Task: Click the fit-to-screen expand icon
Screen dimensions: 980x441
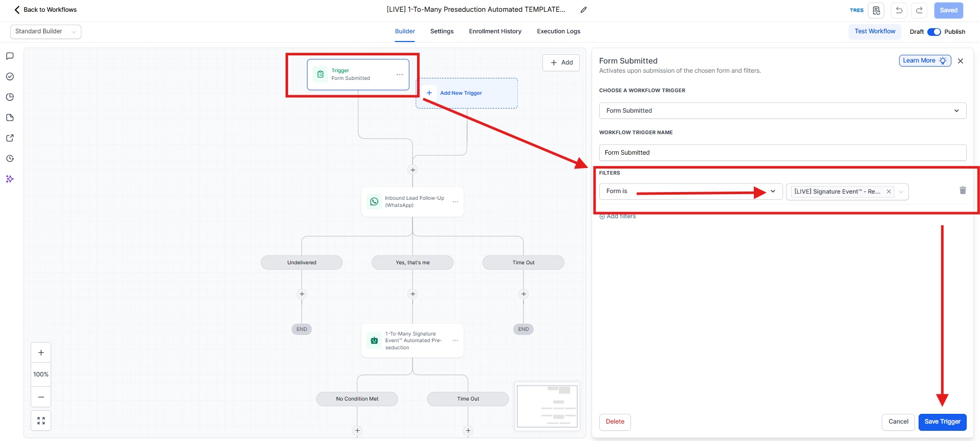Action: click(41, 421)
